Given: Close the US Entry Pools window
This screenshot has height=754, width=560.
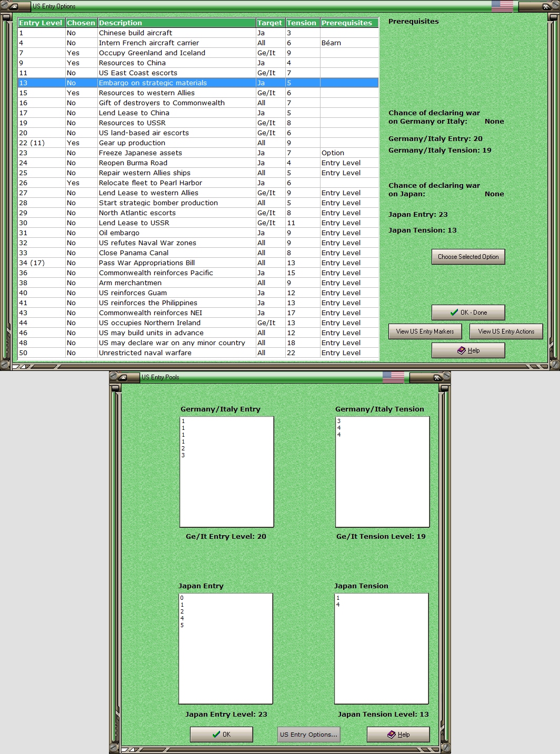Looking at the screenshot, I should point(437,377).
